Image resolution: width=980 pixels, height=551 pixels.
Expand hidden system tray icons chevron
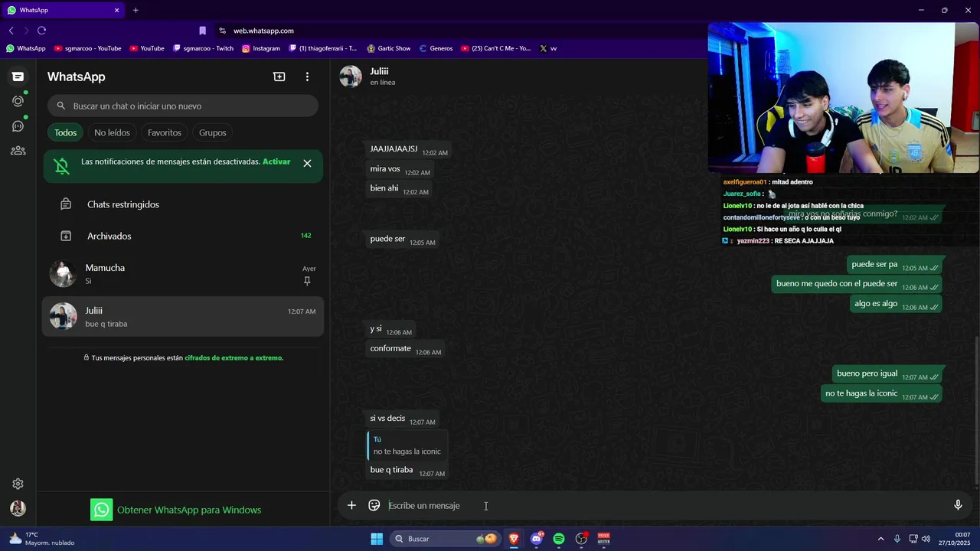tap(880, 539)
